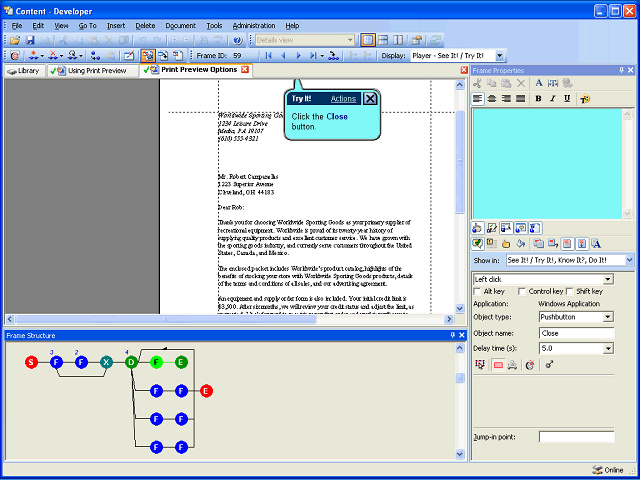The width and height of the screenshot is (640, 480).
Task: Check the Control key checkbox
Action: [x=521, y=291]
